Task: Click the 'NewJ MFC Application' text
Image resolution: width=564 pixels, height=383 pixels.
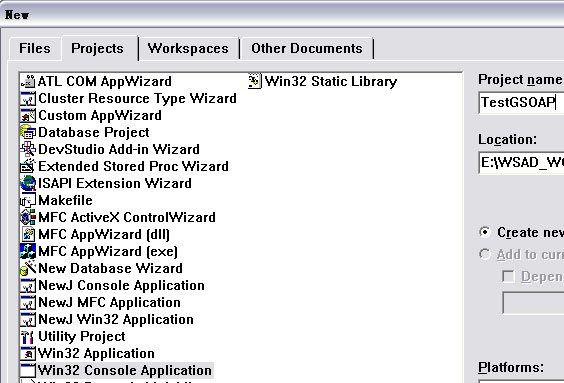Action: [109, 302]
